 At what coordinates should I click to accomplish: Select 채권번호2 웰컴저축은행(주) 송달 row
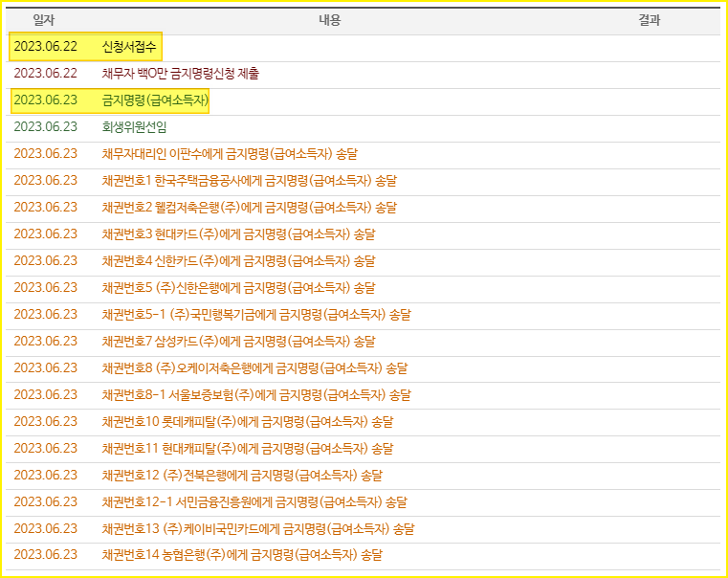[364, 208]
